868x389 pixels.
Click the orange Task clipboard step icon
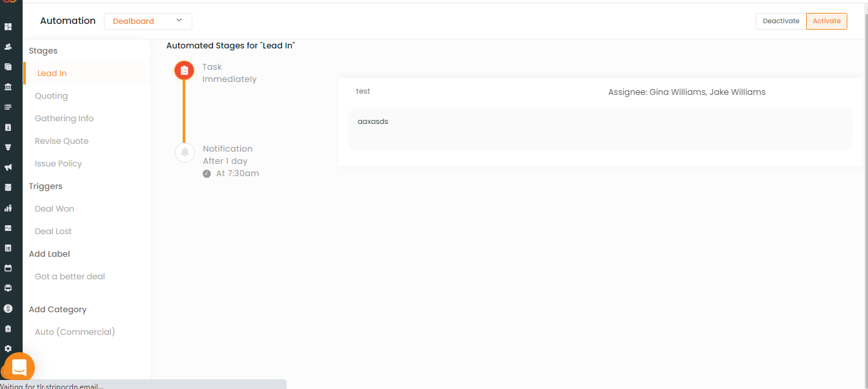[184, 70]
